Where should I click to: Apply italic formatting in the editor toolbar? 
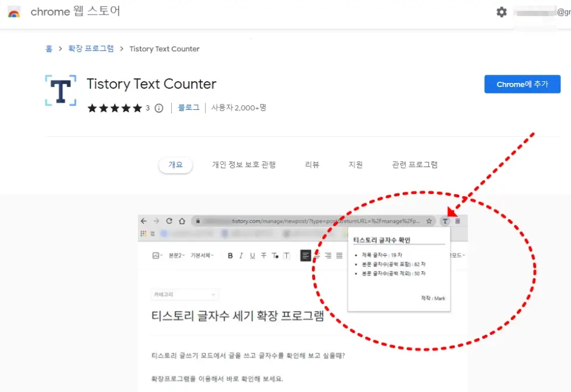point(240,255)
